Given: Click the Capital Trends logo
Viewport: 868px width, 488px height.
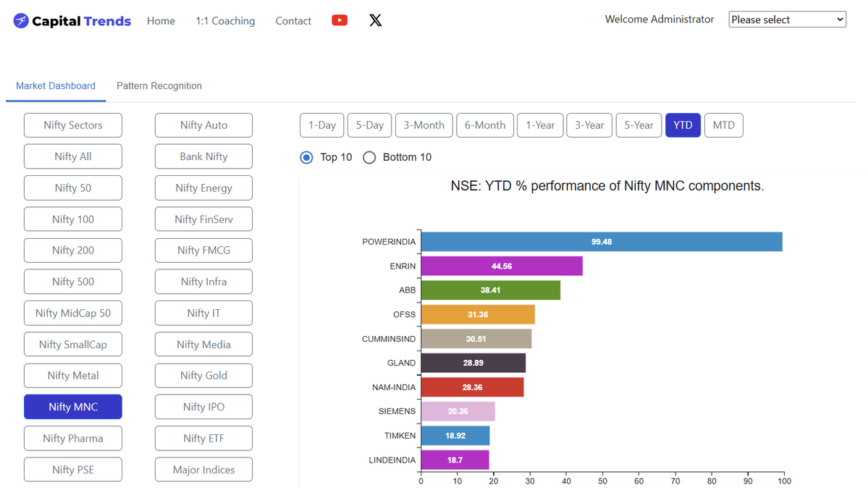Looking at the screenshot, I should [x=72, y=21].
